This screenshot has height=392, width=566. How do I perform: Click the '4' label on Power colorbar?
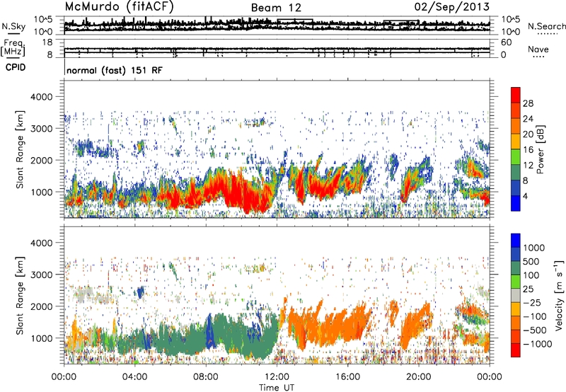tap(525, 197)
